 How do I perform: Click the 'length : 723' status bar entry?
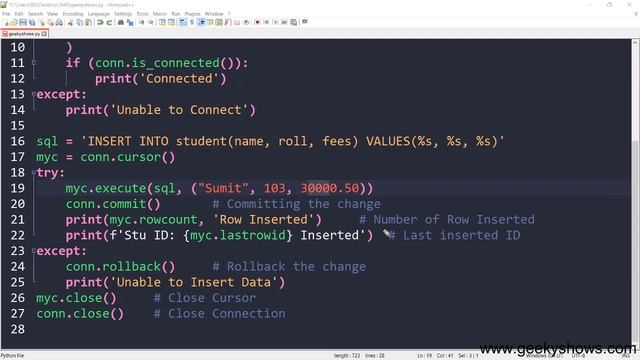347,356
